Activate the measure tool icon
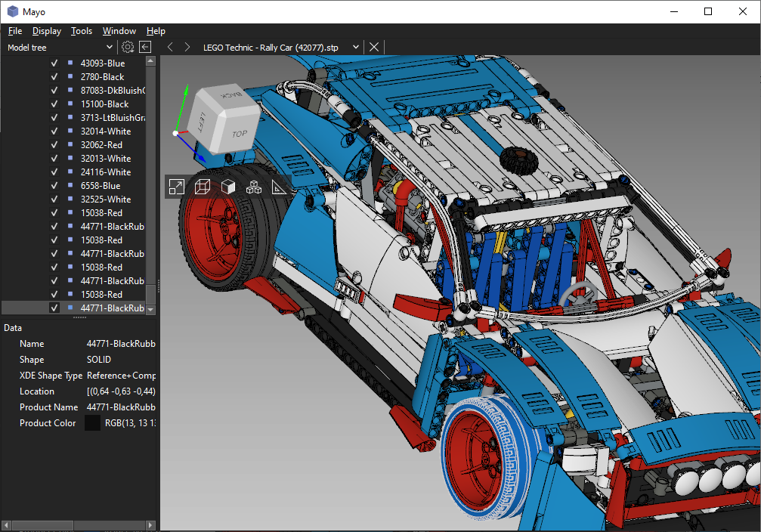Screen dimensions: 761x532 279,187
